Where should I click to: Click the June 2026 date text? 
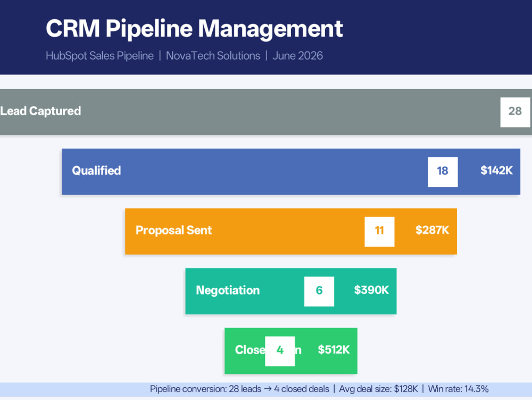(x=297, y=56)
